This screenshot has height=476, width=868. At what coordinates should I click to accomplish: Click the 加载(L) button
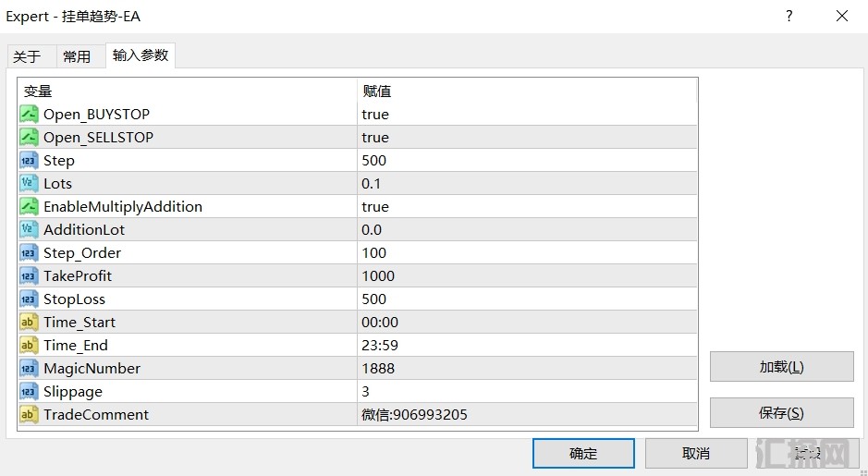tap(782, 366)
